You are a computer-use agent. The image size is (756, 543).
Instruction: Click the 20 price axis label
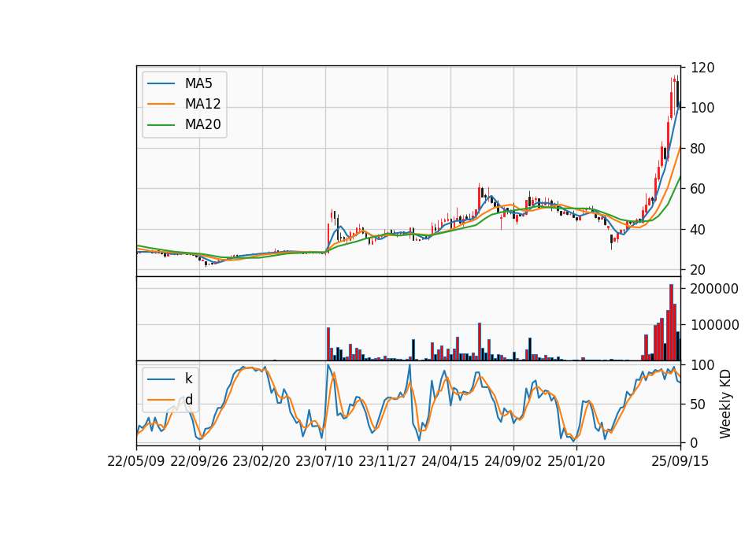(699, 270)
